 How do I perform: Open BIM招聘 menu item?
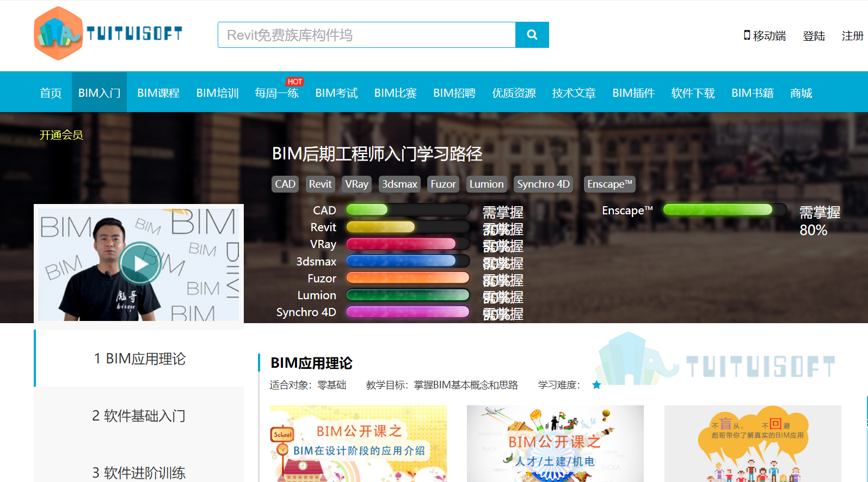[454, 93]
